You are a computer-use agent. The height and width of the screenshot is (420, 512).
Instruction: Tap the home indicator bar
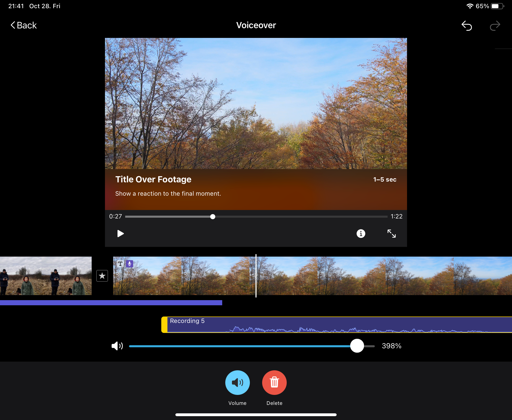pyautogui.click(x=256, y=415)
